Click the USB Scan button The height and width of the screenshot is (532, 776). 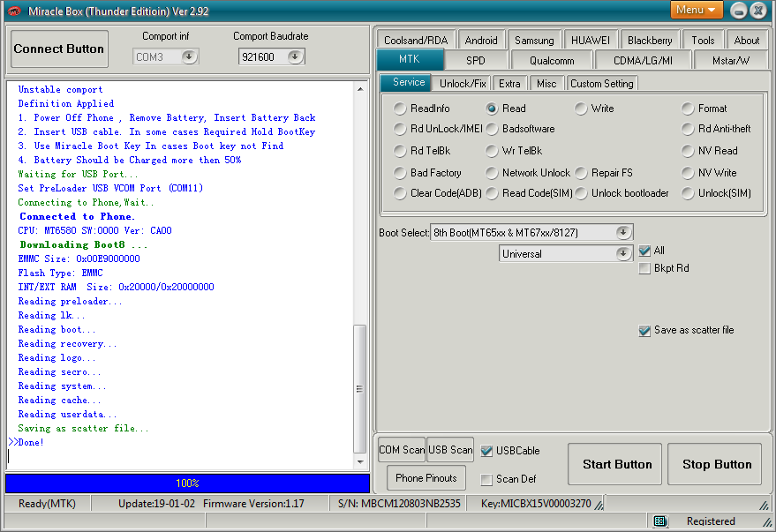[x=450, y=450]
